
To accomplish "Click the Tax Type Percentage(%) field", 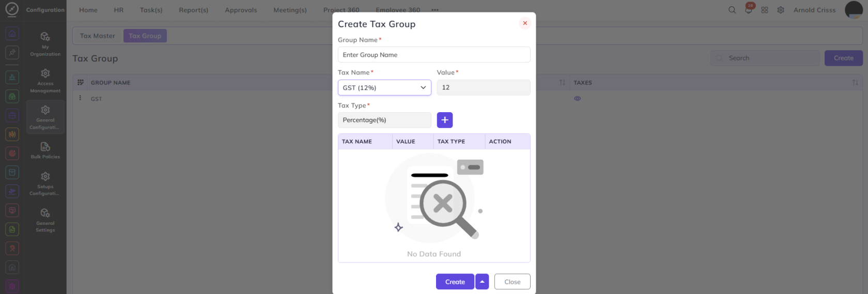I will point(384,120).
